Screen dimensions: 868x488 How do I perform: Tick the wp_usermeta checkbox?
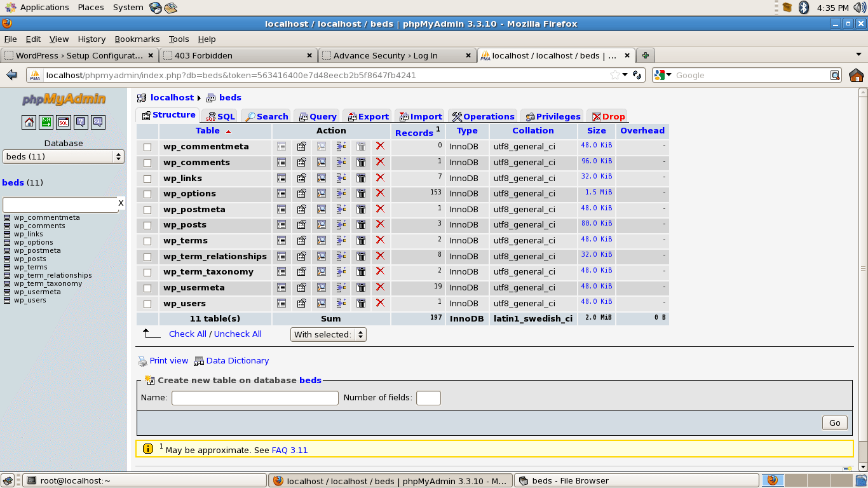147,288
